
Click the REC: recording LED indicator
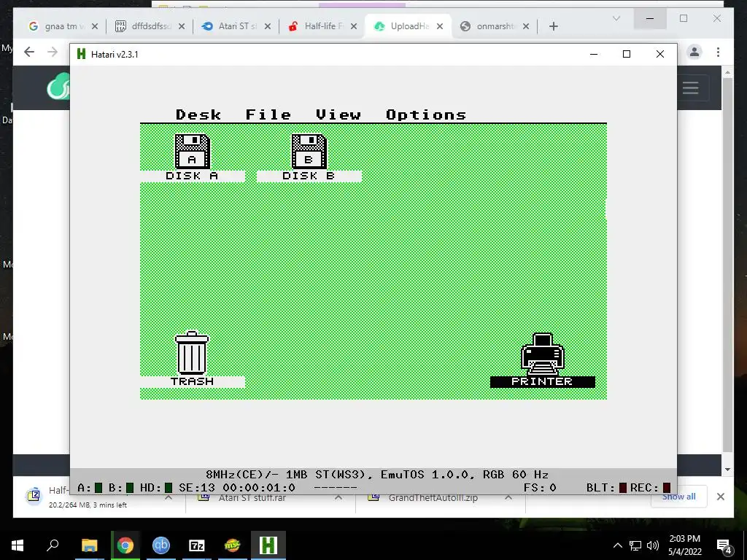pyautogui.click(x=667, y=488)
